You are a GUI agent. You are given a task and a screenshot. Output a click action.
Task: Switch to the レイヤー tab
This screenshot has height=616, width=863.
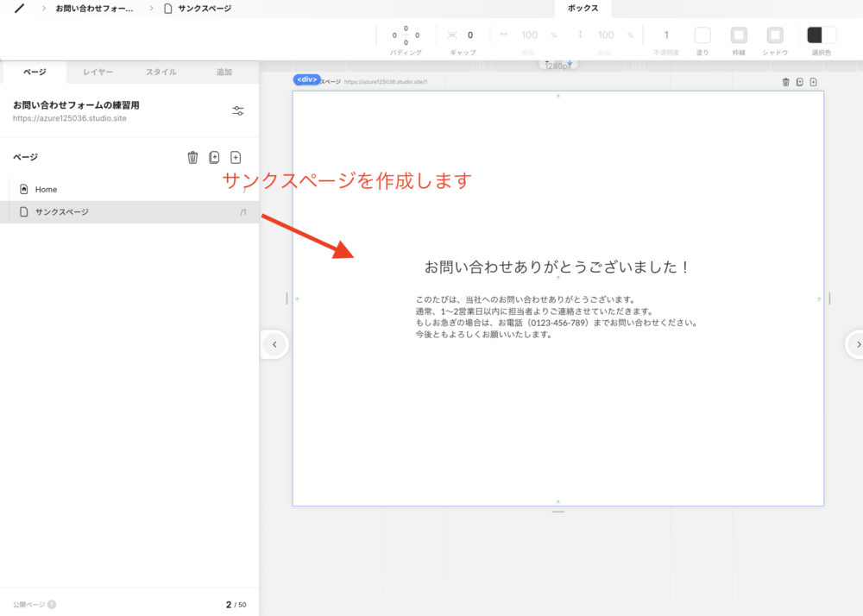point(98,72)
